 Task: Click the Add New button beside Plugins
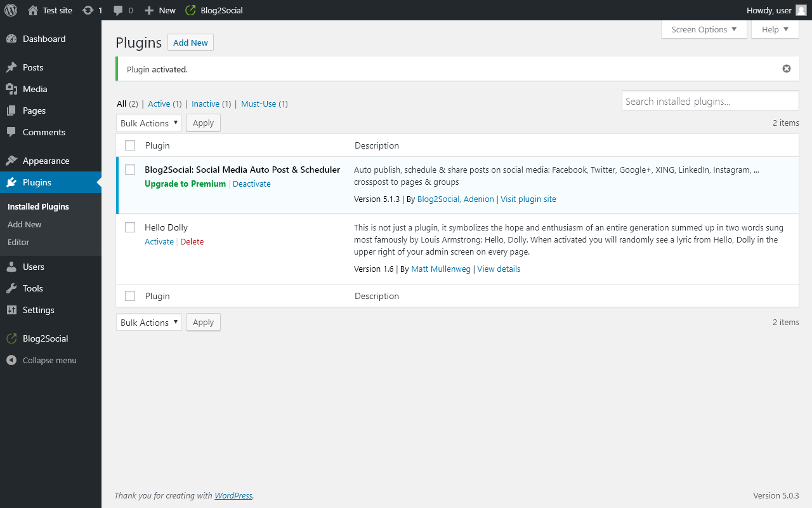(190, 43)
